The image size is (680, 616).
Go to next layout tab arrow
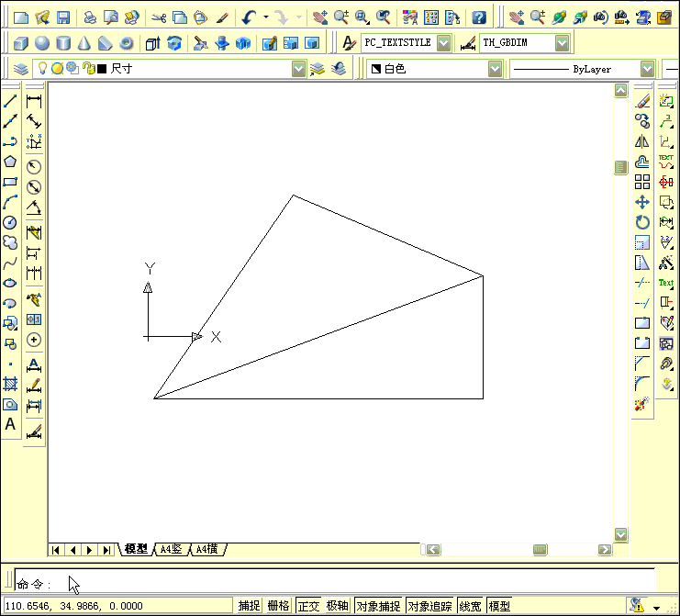(x=89, y=550)
